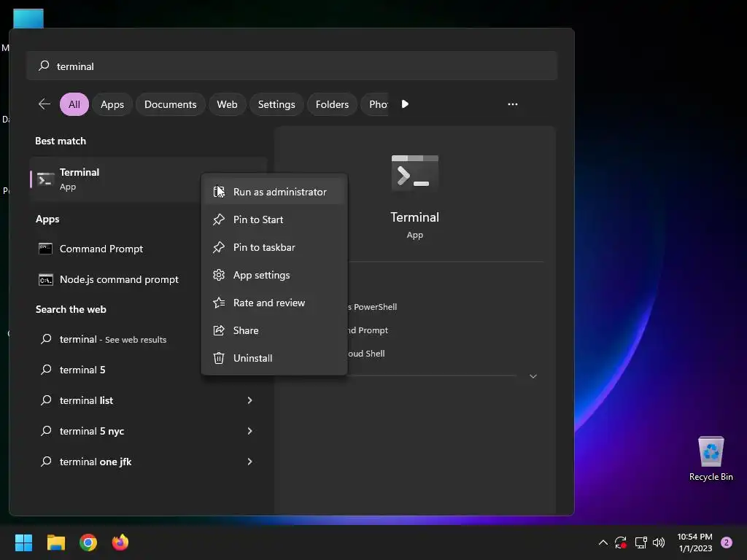The image size is (747, 560).
Task: Click the large Terminal icon in preview
Action: [x=414, y=172]
